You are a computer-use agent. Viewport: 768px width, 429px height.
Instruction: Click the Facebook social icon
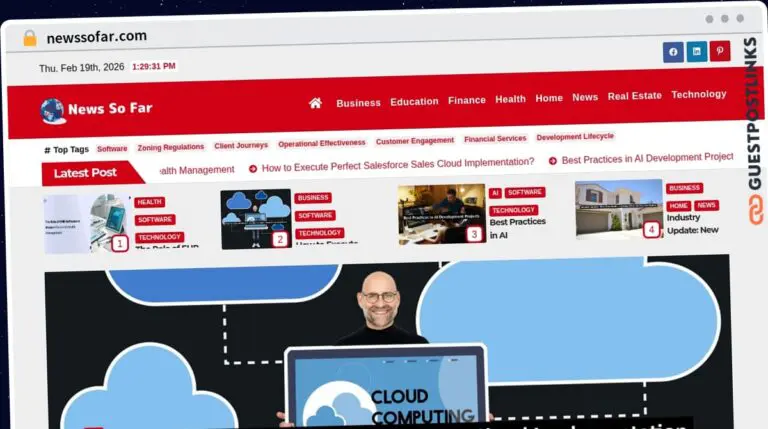[673, 52]
